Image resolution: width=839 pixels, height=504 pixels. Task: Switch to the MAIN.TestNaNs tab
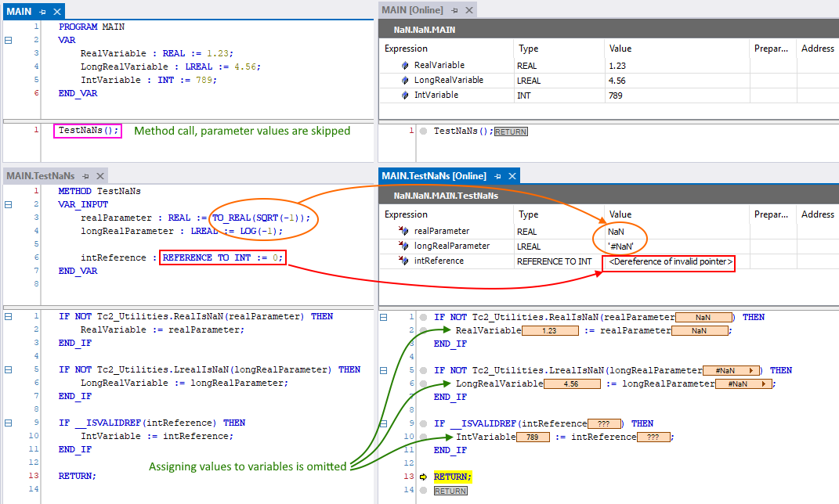(41, 176)
